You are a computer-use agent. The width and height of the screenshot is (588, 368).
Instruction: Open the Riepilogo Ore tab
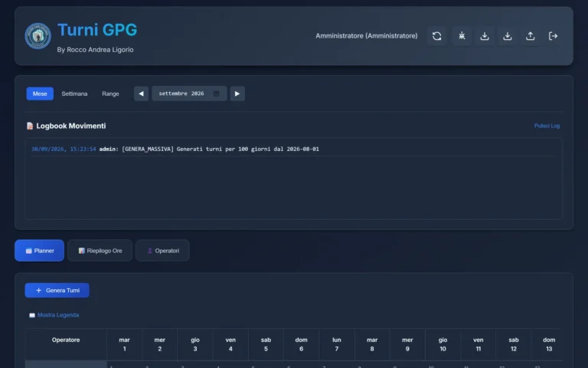click(100, 251)
